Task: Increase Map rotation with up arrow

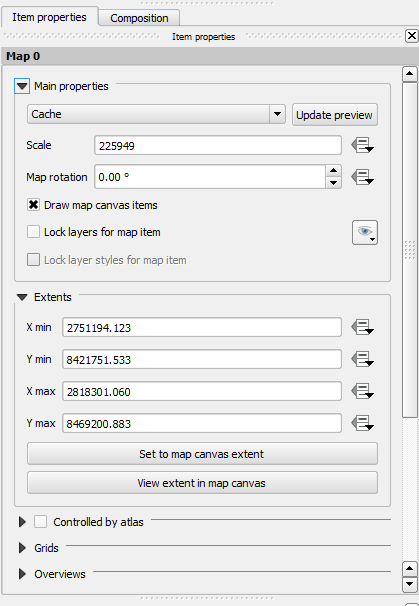Action: click(x=333, y=170)
